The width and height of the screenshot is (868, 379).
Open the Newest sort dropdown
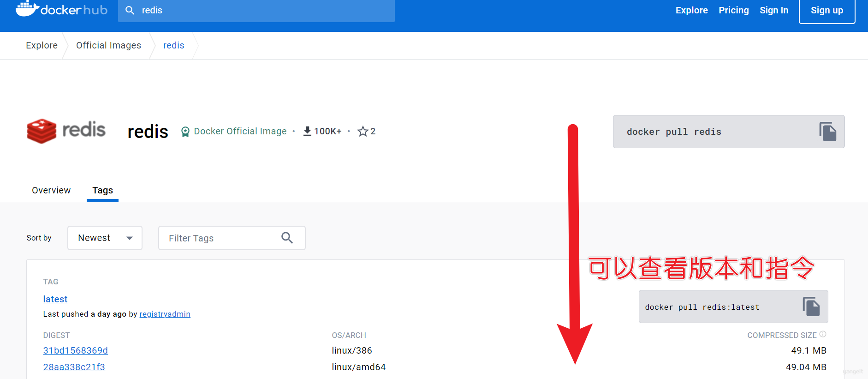[105, 238]
